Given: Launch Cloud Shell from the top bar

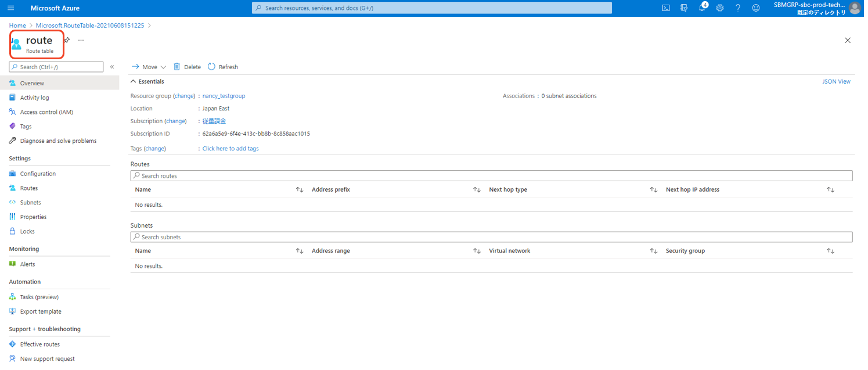Looking at the screenshot, I should [666, 8].
